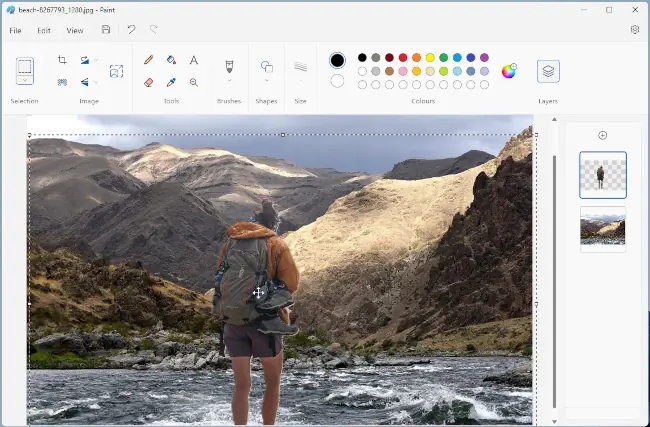The width and height of the screenshot is (650, 427).
Task: Pick the lavender palette swatch
Action: click(x=484, y=71)
